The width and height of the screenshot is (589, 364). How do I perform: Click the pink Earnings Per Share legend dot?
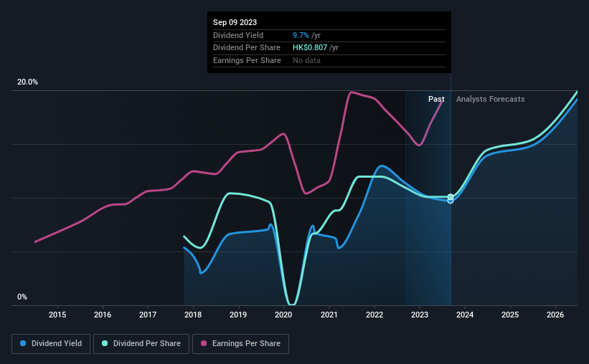click(x=204, y=343)
